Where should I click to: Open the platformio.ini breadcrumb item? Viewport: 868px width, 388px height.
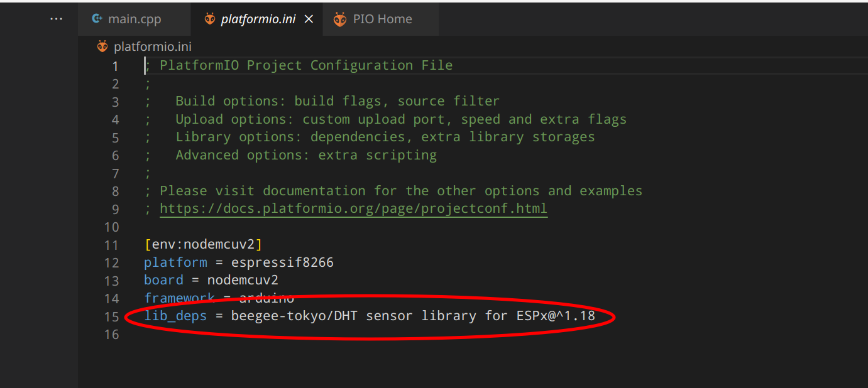click(153, 46)
